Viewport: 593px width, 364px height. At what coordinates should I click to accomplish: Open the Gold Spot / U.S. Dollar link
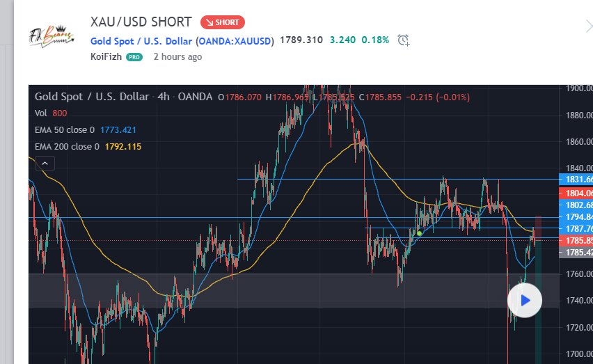point(141,41)
